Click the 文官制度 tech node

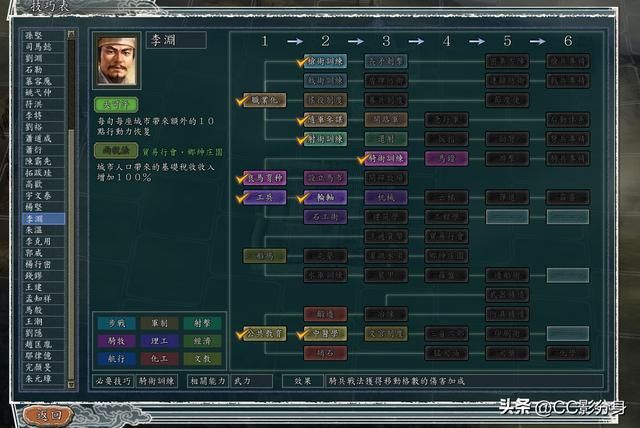pyautogui.click(x=386, y=333)
